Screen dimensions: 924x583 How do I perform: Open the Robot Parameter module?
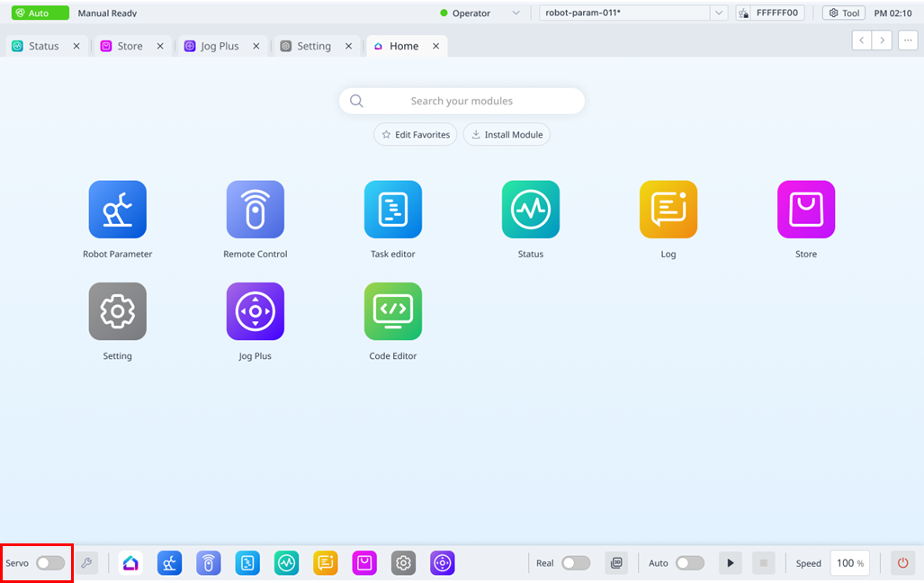pos(118,210)
